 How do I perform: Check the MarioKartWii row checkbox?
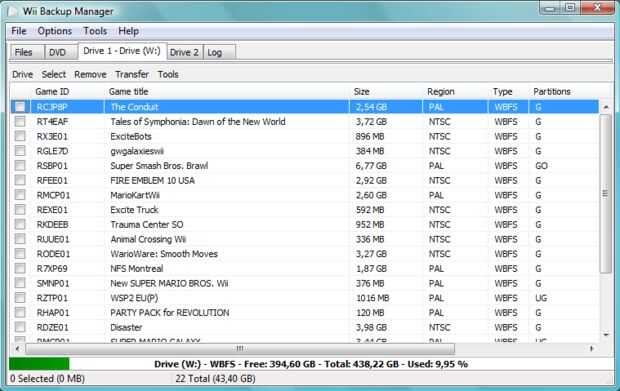pyautogui.click(x=20, y=195)
